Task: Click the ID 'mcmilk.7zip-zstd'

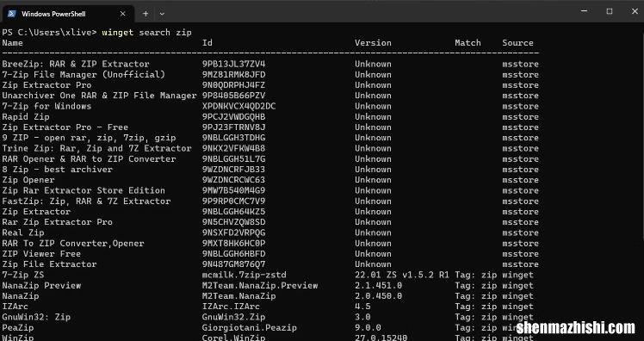Action: 244,275
